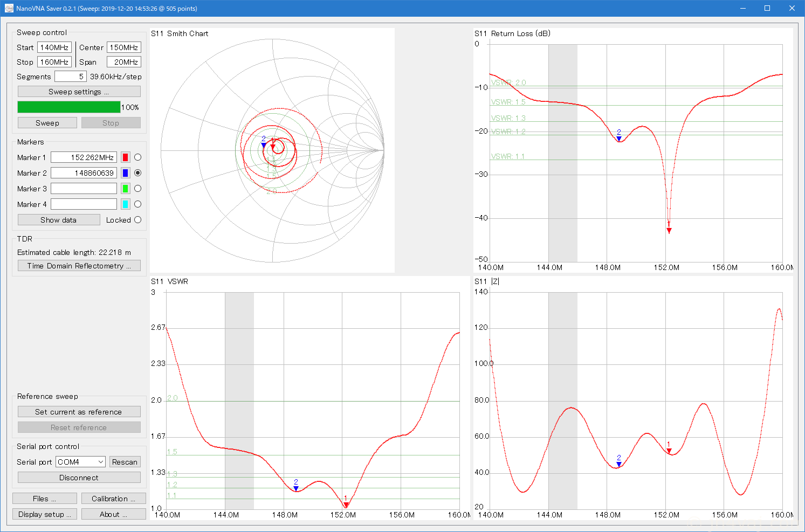Click the Start frequency field
This screenshot has height=532, width=805.
(x=54, y=47)
